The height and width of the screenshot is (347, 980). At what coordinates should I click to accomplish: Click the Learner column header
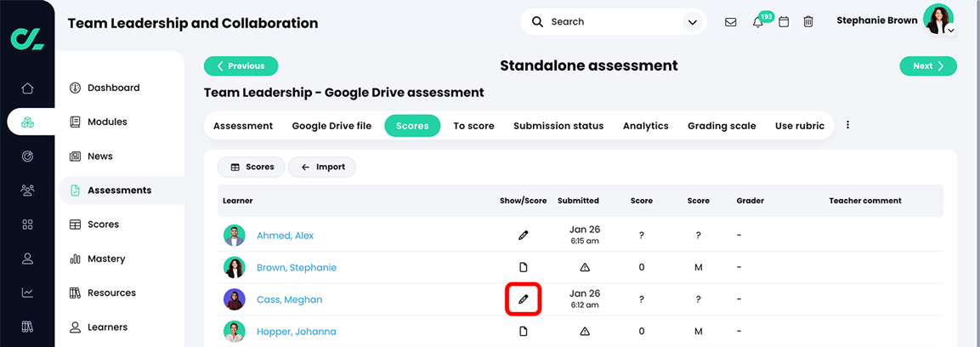pos(237,201)
